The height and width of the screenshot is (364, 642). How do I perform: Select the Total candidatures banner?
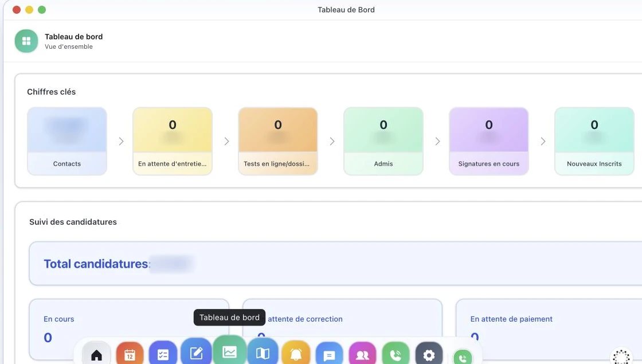336,263
